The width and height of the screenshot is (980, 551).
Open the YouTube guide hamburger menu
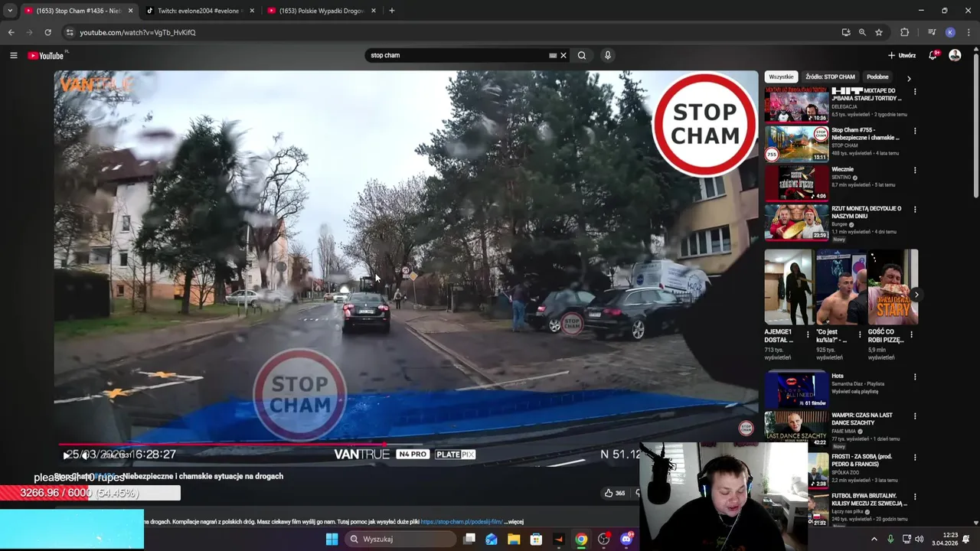coord(13,55)
